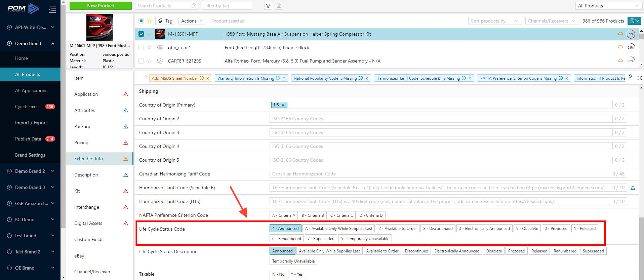Check the gtin_item2 product checkbox
644x280 pixels.
141,47
